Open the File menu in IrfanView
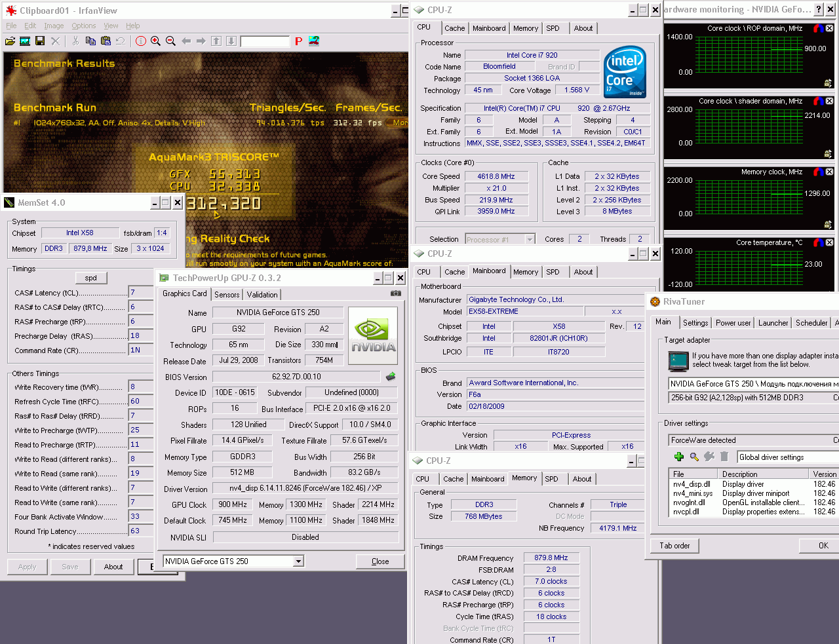Image resolution: width=839 pixels, height=644 pixels. (x=11, y=26)
